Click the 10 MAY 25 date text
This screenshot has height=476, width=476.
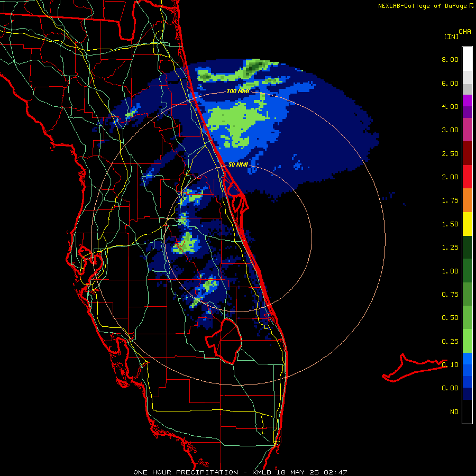[x=297, y=472]
